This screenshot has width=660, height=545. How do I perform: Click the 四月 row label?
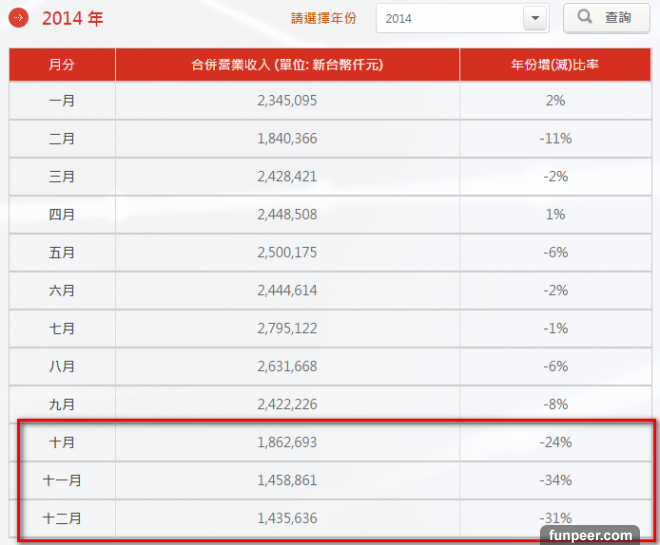click(62, 215)
